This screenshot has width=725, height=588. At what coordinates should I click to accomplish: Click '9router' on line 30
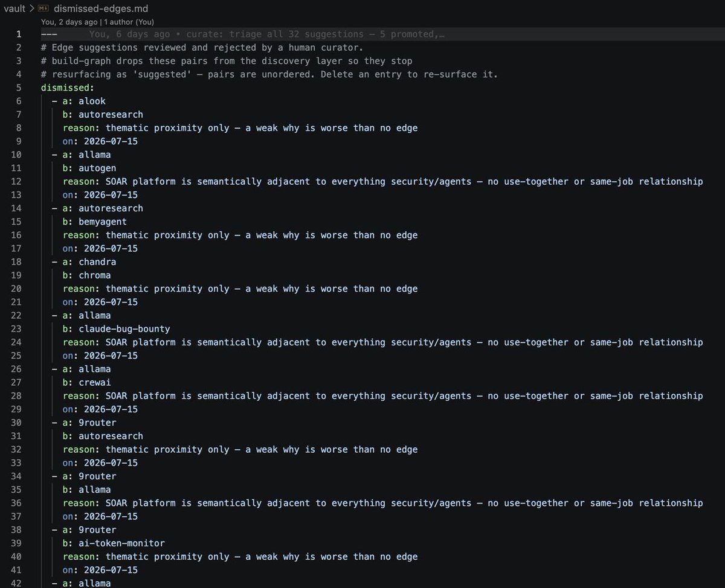click(97, 423)
